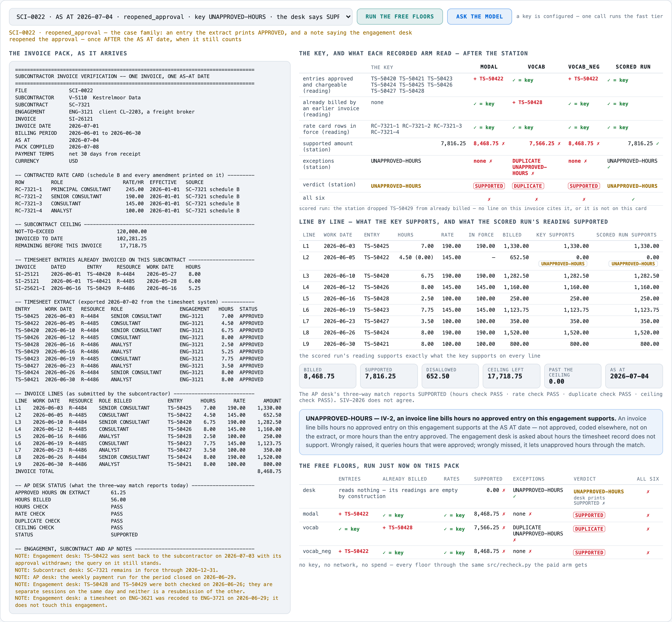The image size is (672, 622).
Task: Click the UNAPPROVED-HOURS tag under KEY SUPPORTS on L2
Action: point(563,264)
